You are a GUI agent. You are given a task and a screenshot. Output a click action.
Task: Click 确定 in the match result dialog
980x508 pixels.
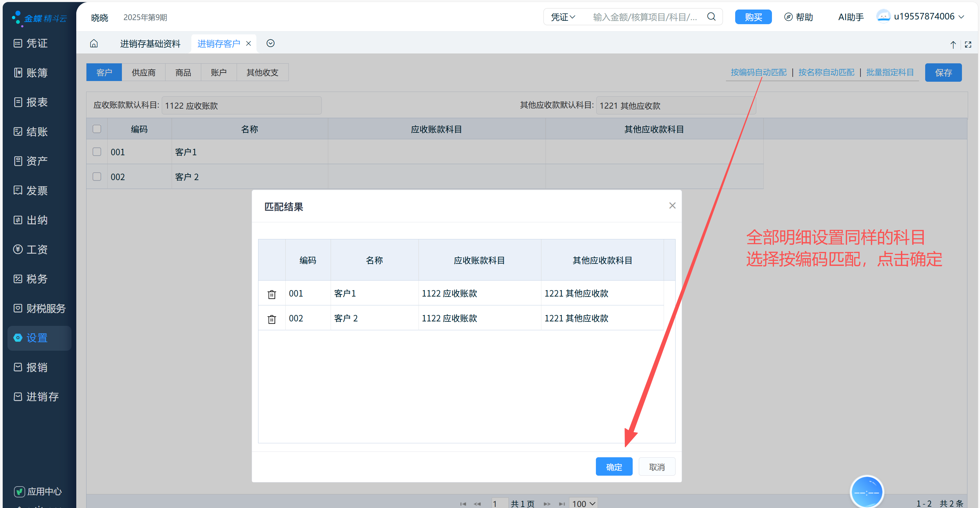tap(614, 466)
